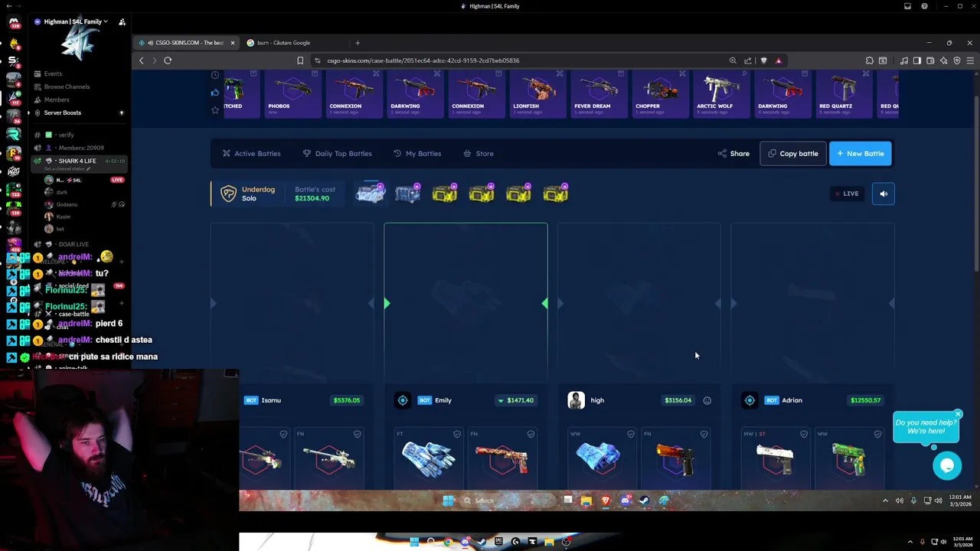
Task: Click Isamu's $5376.05 total value
Action: point(347,400)
